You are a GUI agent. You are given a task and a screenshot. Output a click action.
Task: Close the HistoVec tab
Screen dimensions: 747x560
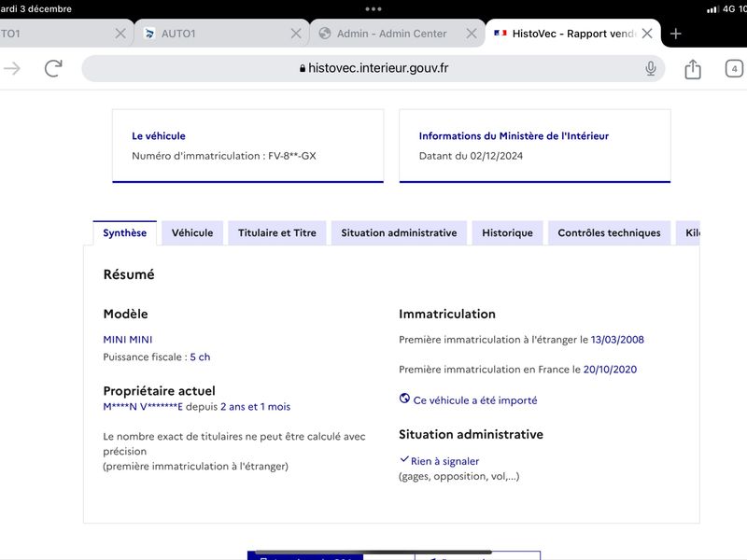pos(647,34)
